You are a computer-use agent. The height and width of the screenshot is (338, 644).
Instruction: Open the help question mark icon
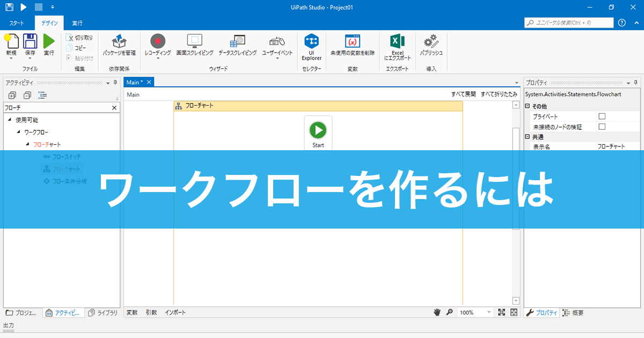tap(622, 23)
